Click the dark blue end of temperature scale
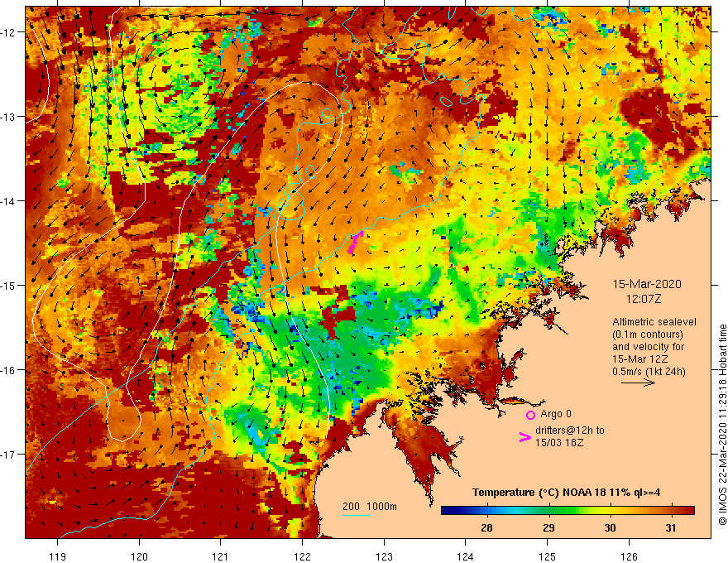 [x=447, y=511]
